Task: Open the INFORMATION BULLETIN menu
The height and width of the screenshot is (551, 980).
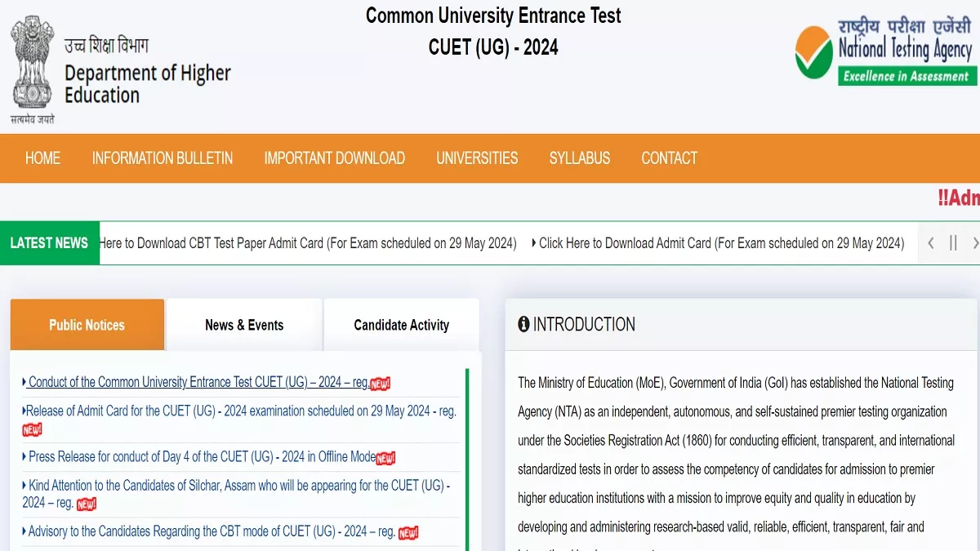Action: [162, 158]
